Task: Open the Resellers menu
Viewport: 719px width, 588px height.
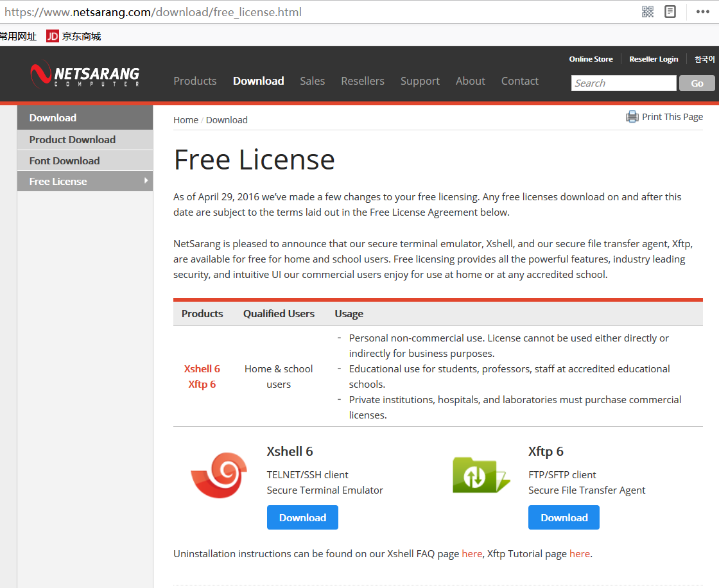Action: coord(363,81)
